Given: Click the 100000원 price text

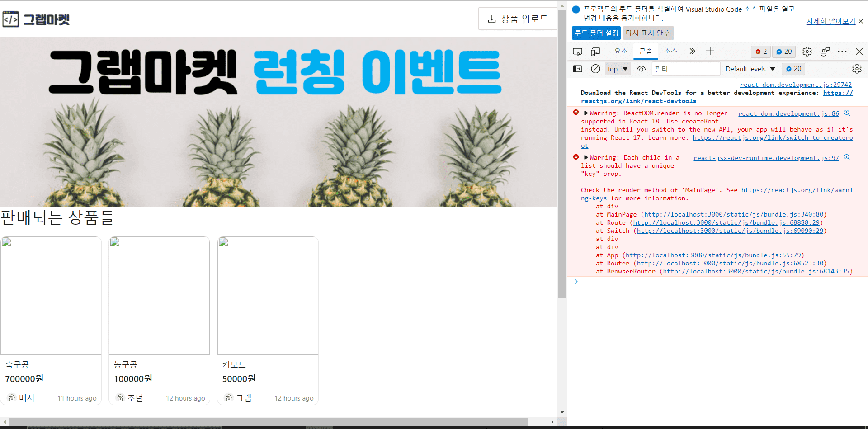Looking at the screenshot, I should click(133, 379).
